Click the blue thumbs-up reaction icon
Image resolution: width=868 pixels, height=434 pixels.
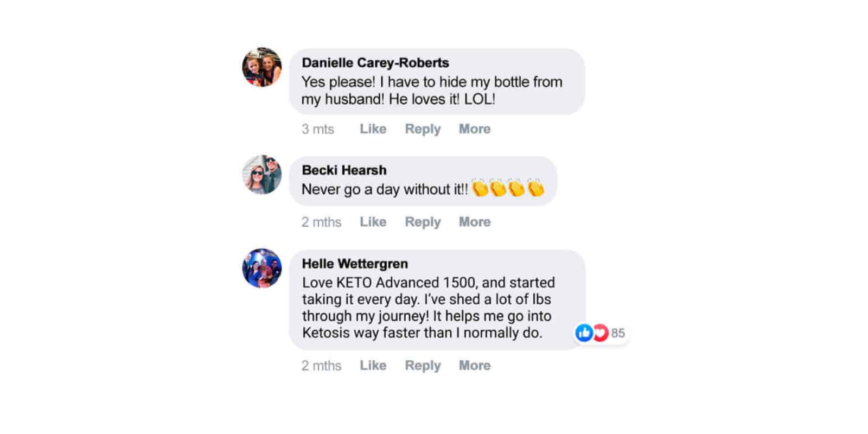(x=584, y=333)
